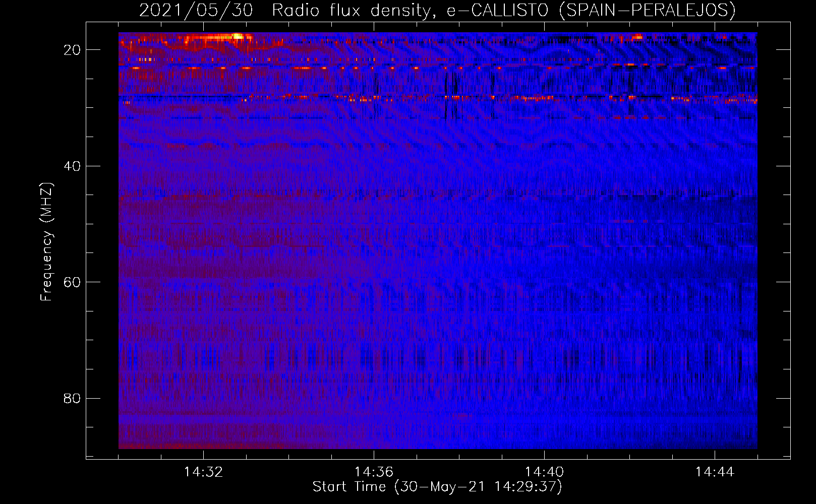This screenshot has width=816, height=504.
Task: Click the 'Frequency (MHZ)' axis label
Action: coord(46,242)
